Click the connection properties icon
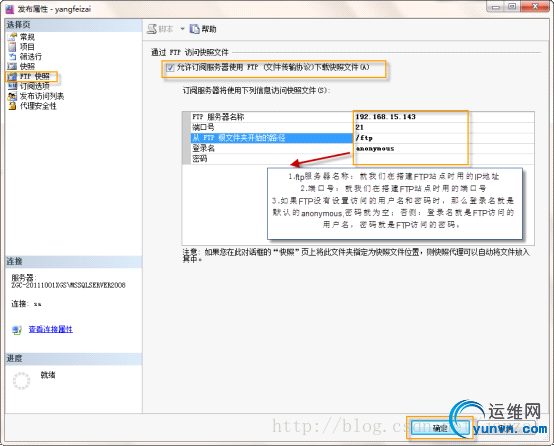The width and height of the screenshot is (554, 446). click(x=17, y=330)
